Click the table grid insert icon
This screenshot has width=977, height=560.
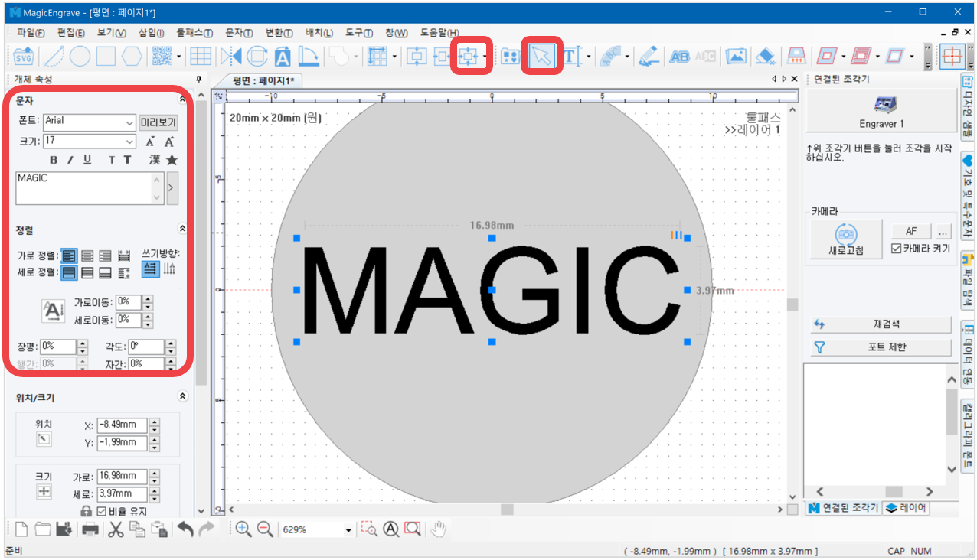pos(201,57)
